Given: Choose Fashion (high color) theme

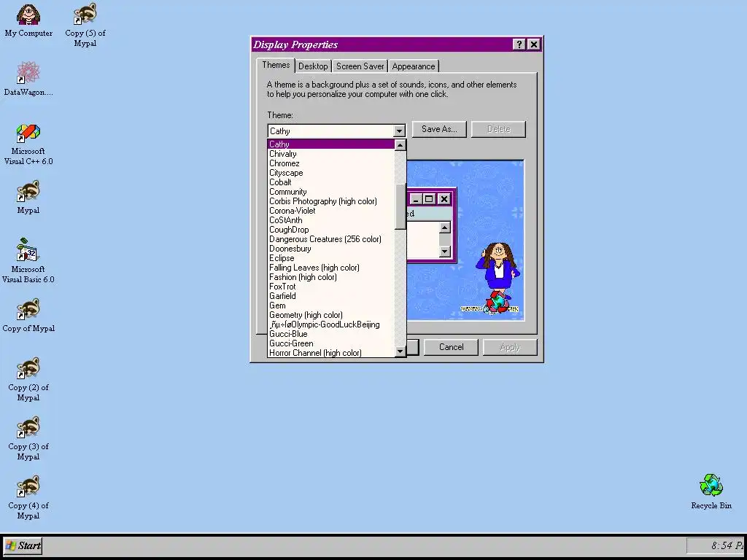Looking at the screenshot, I should 331,277.
